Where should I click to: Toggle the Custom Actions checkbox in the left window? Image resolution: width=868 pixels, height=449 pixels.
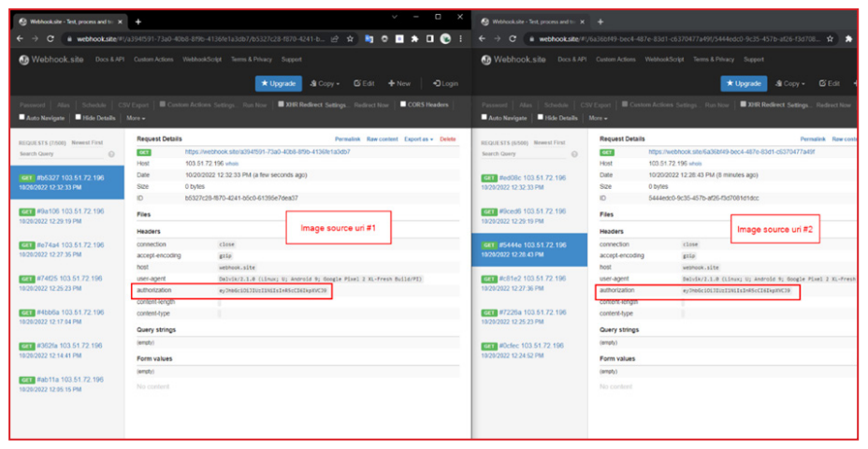point(162,104)
